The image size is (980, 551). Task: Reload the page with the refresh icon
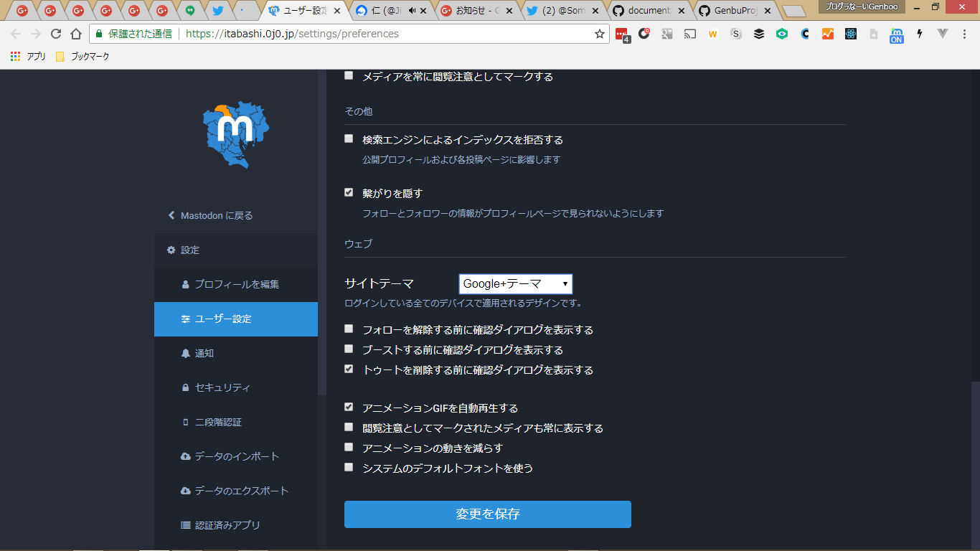(x=56, y=34)
